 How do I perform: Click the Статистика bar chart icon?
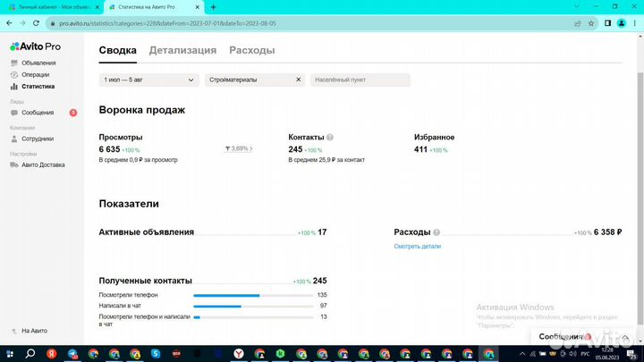coord(14,86)
